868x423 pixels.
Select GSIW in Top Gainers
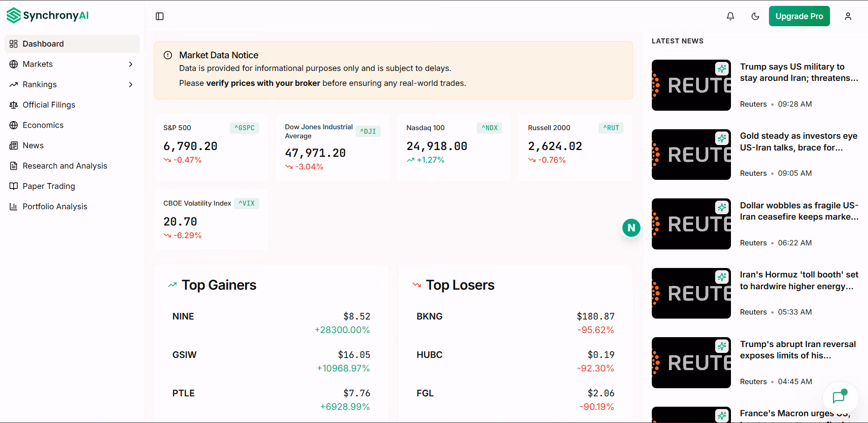pyautogui.click(x=271, y=362)
